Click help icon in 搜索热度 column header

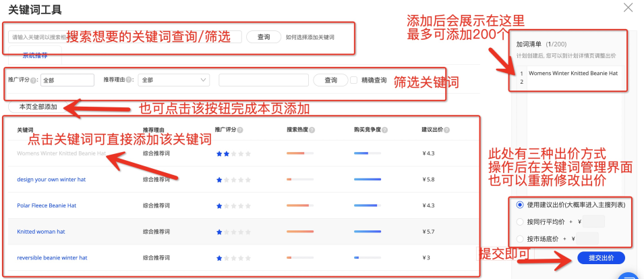coord(312,129)
